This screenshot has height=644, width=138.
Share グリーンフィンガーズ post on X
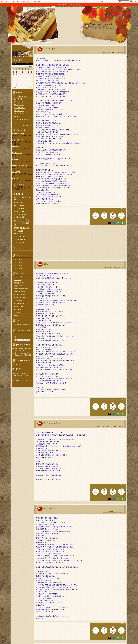tap(109, 499)
